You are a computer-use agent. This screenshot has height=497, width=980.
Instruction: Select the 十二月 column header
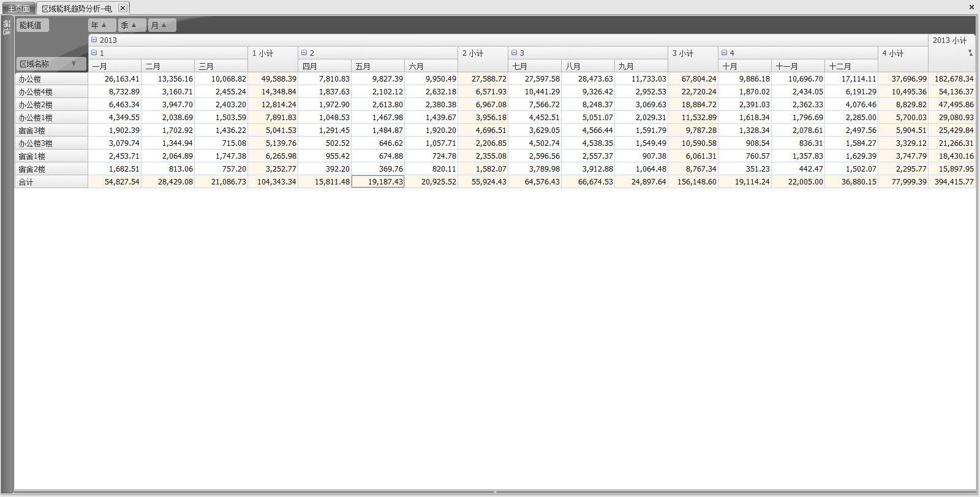click(851, 66)
